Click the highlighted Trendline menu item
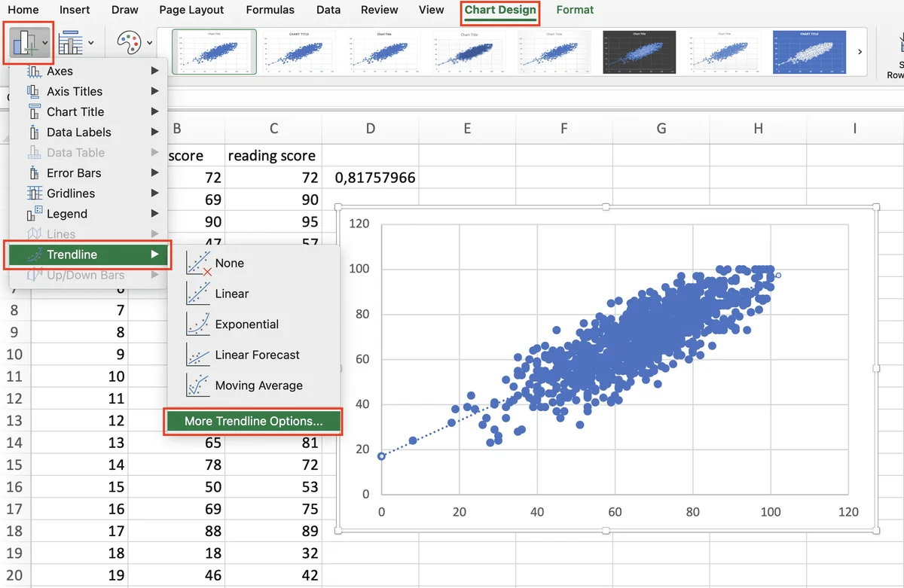Viewport: 904px width, 588px height. (x=90, y=254)
